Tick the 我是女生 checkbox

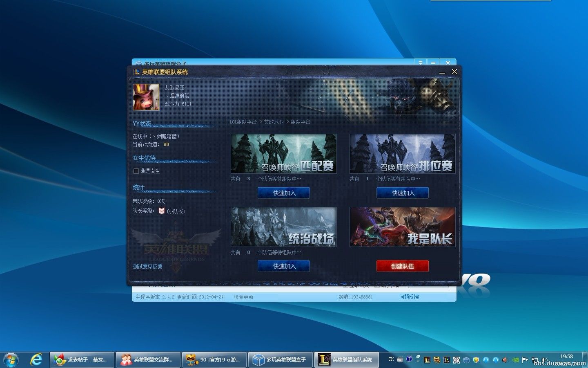(x=136, y=171)
